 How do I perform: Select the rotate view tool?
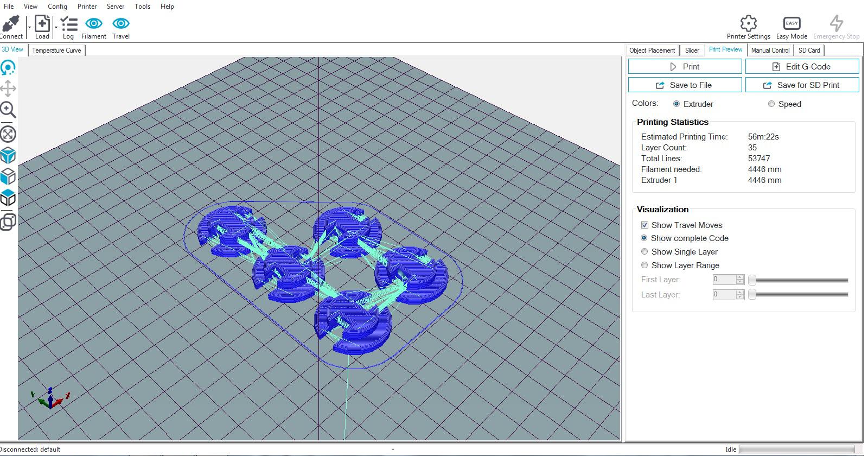pyautogui.click(x=8, y=68)
